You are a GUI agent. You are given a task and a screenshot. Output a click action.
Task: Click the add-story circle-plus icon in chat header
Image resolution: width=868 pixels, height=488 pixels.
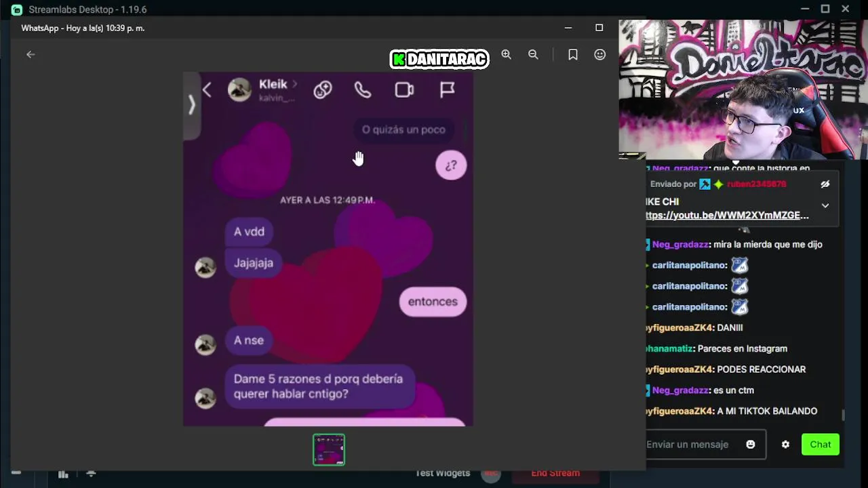pyautogui.click(x=323, y=90)
